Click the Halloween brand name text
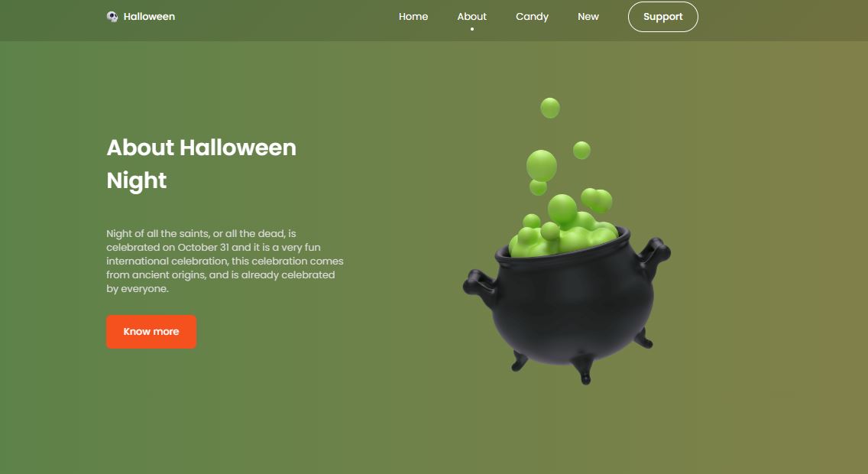Screen dimensions: 868x474 click(x=149, y=17)
